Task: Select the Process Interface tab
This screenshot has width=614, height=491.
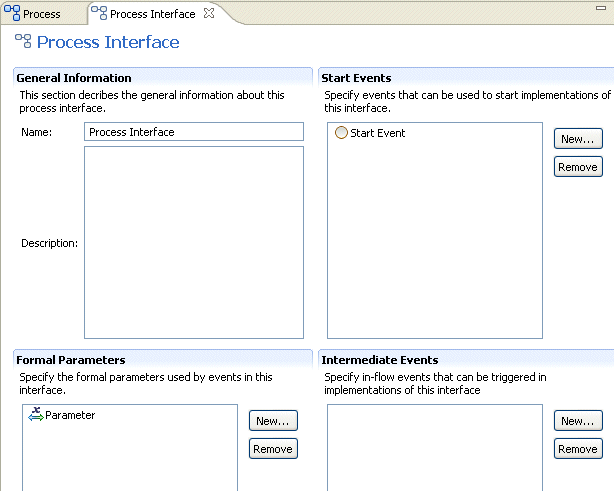Action: point(152,14)
